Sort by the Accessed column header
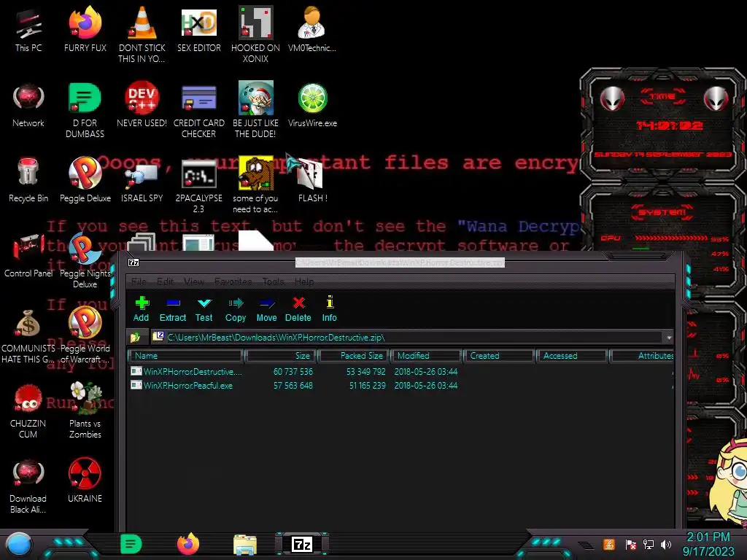The image size is (747, 560). (x=572, y=356)
